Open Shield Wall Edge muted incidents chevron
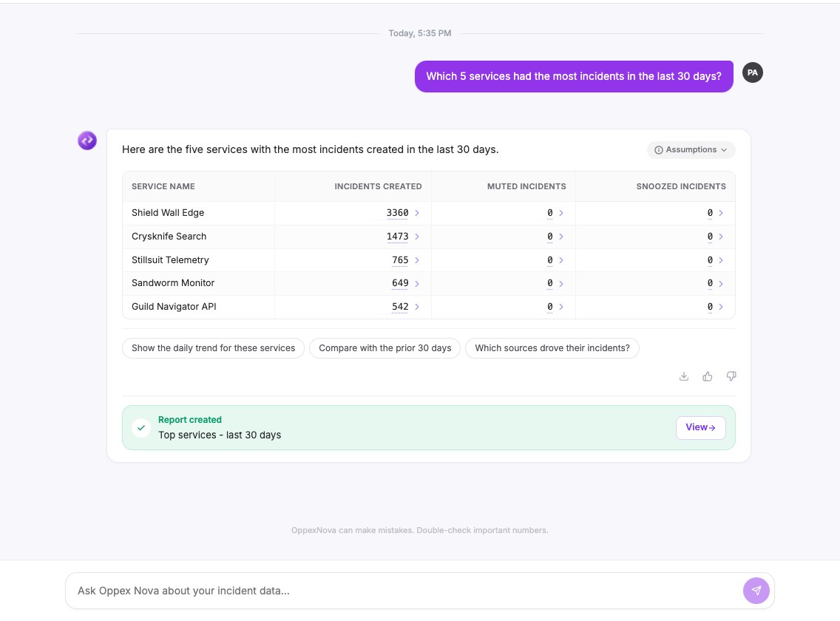The width and height of the screenshot is (840, 621). coord(561,213)
